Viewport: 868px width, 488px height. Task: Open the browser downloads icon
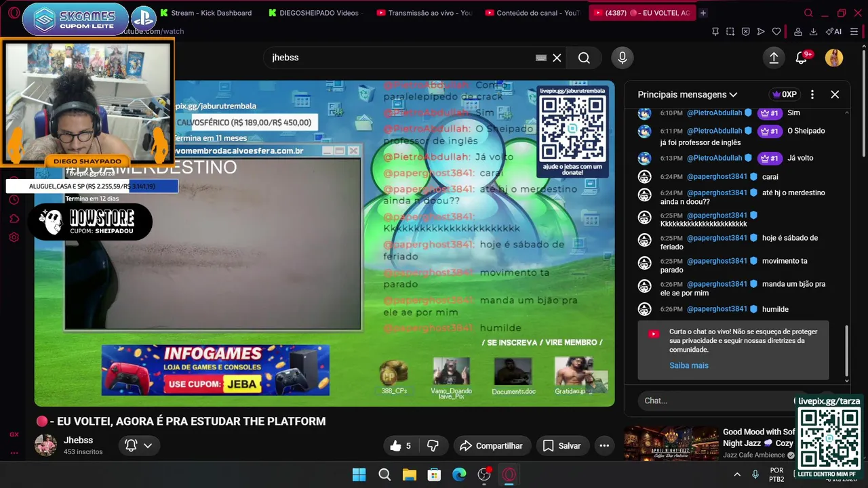(813, 31)
